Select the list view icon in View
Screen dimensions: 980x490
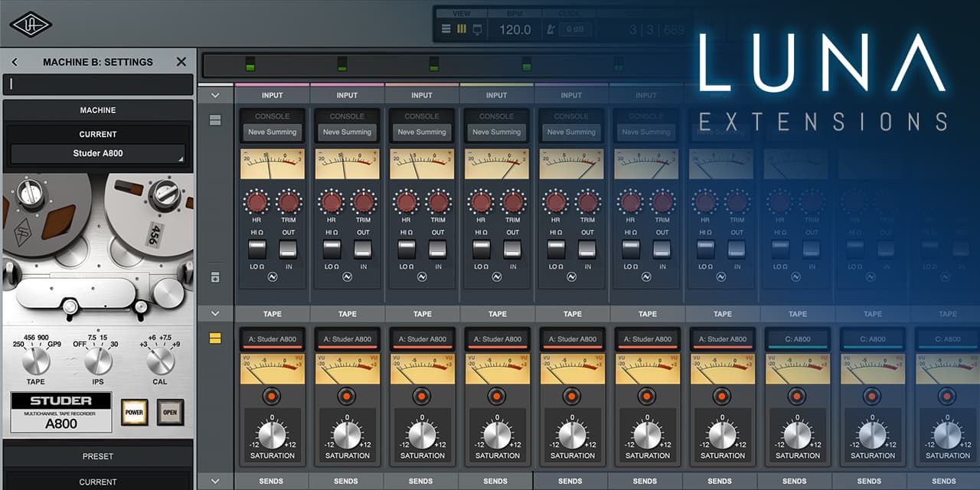[x=446, y=29]
